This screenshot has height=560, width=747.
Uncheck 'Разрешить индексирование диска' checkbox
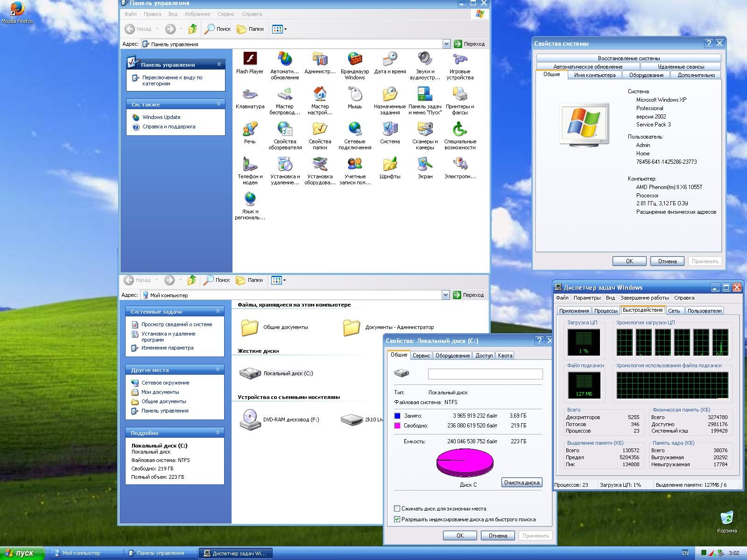[x=397, y=519]
